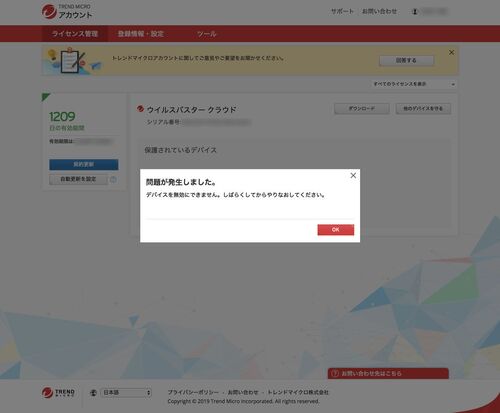The width and height of the screenshot is (500, 413).
Task: Click the survey banner message text
Action: click(198, 58)
